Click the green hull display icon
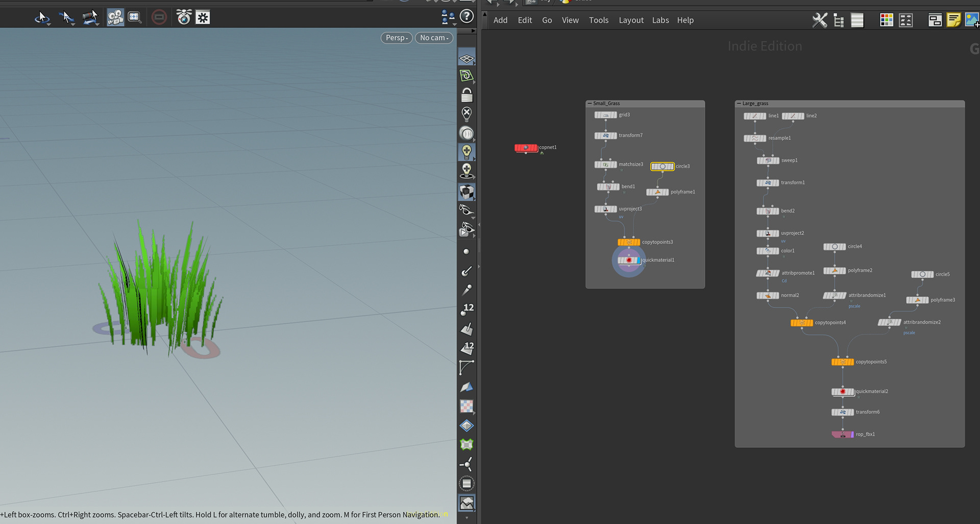The width and height of the screenshot is (980, 524). pos(467,444)
